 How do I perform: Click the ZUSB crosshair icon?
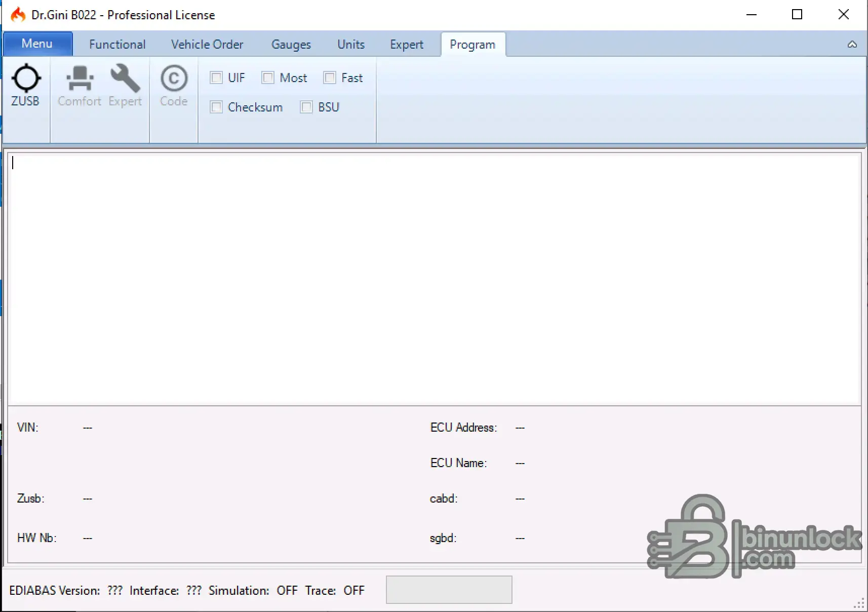26,79
